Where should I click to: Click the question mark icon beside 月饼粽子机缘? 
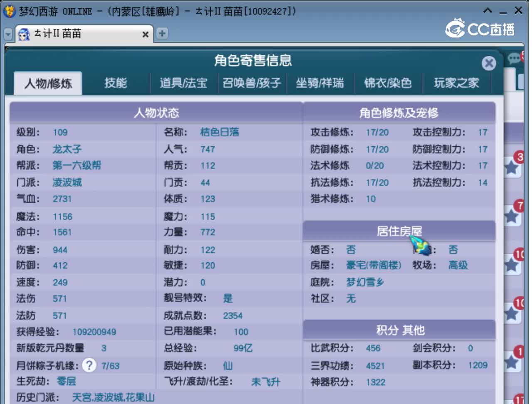[x=89, y=365]
